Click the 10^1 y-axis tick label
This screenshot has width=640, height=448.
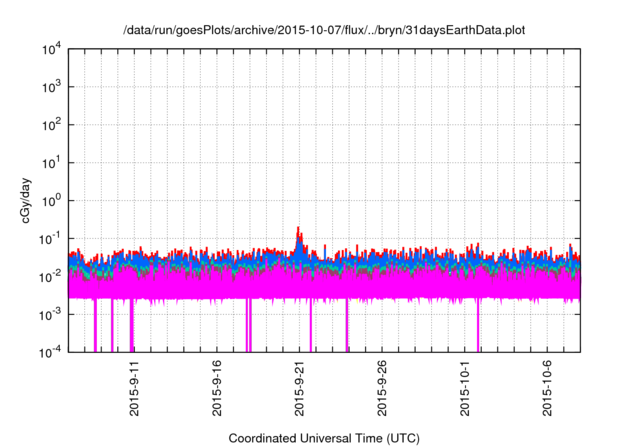[51, 163]
